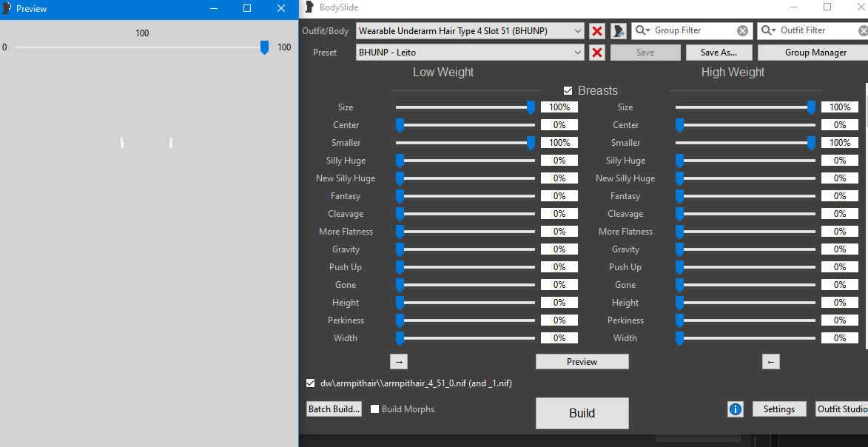The image size is (868, 447).
Task: Click the blue info icon near Settings
Action: (x=735, y=409)
